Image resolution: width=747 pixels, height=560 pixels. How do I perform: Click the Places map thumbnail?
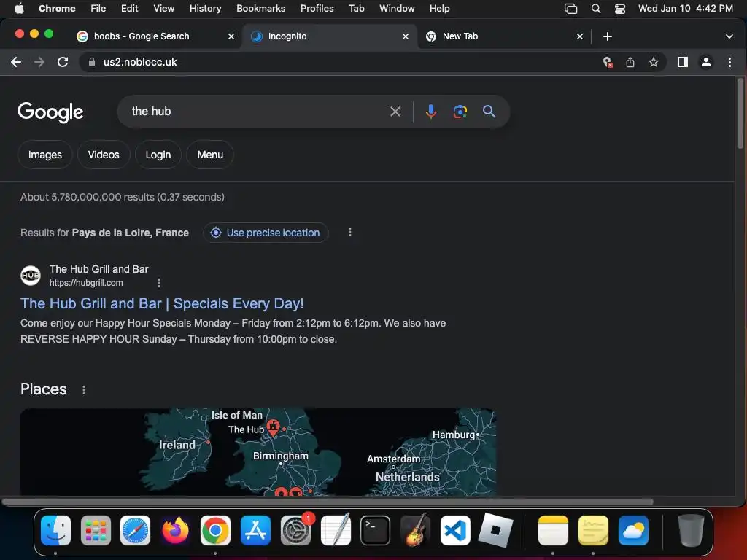click(x=258, y=452)
